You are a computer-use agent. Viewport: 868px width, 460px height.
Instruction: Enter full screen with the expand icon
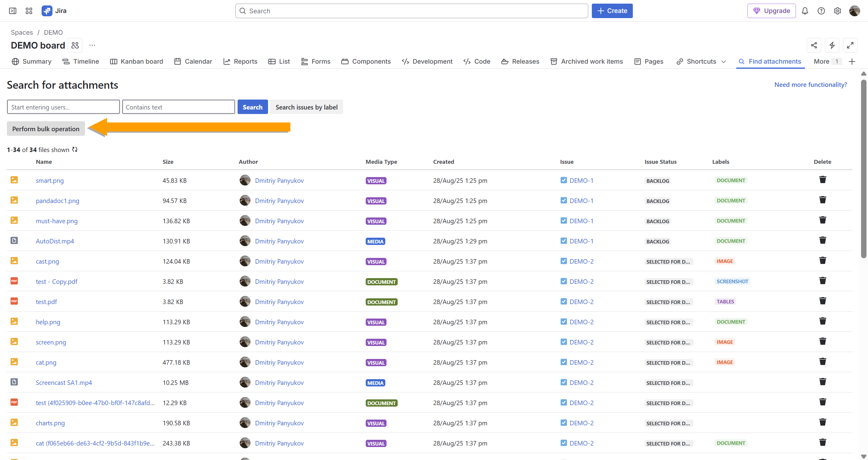[850, 45]
